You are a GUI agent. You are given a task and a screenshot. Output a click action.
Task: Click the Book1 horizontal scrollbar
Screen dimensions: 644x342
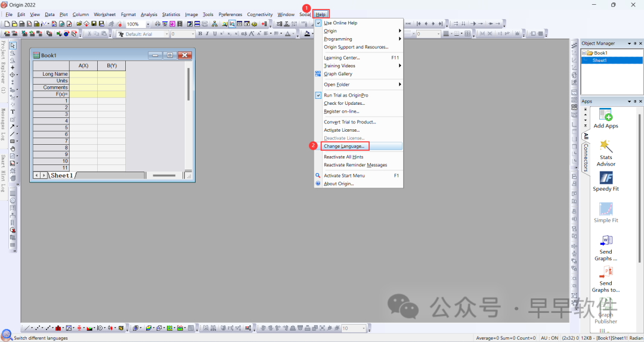pos(164,175)
